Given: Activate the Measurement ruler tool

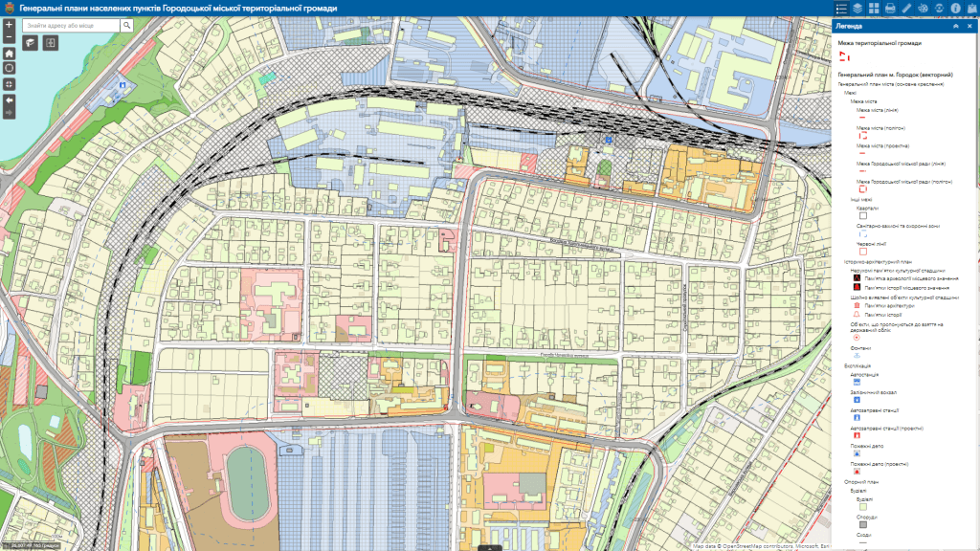Looking at the screenshot, I should click(x=907, y=8).
